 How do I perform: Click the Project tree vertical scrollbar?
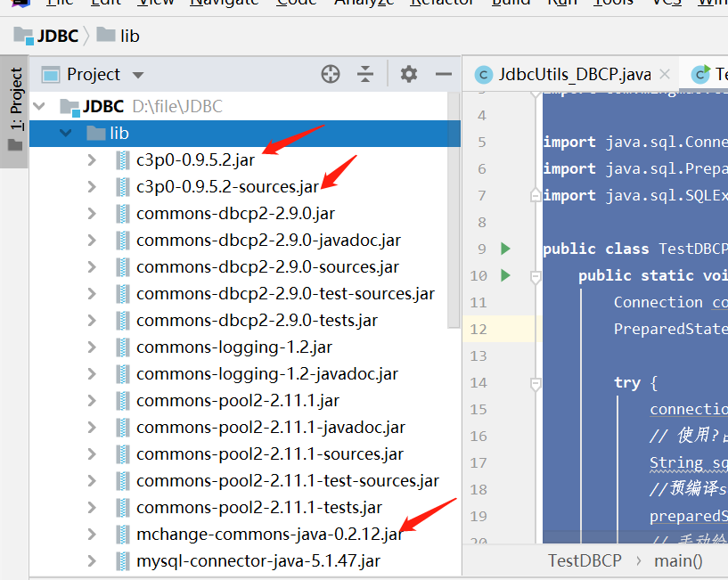454,210
